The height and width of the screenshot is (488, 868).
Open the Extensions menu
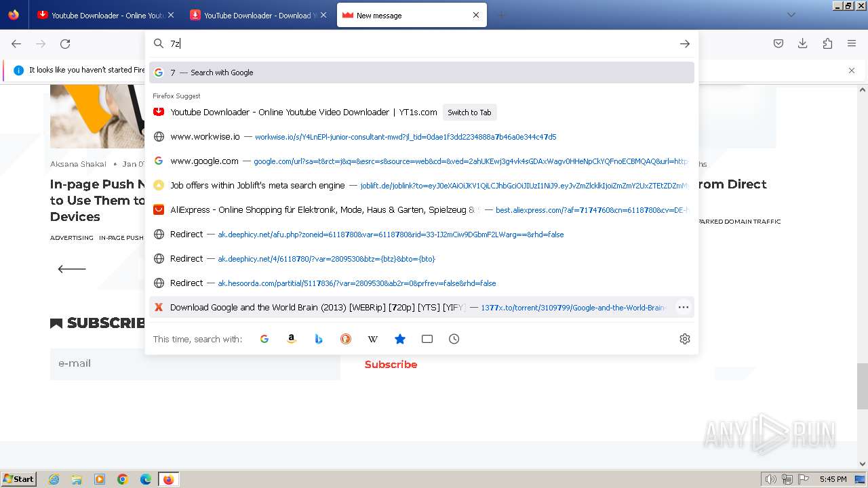pyautogui.click(x=827, y=43)
